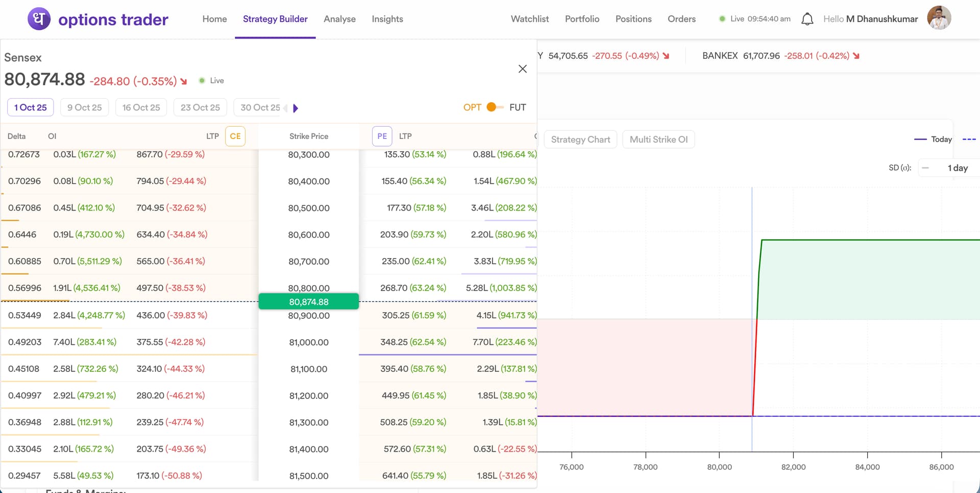
Task: Toggle the PE column badge
Action: pyautogui.click(x=382, y=136)
